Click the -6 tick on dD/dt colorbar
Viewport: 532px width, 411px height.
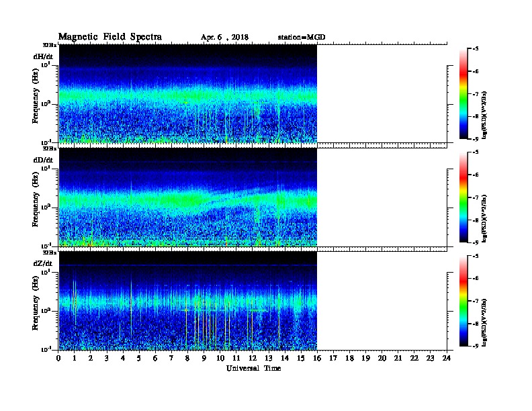[476, 175]
